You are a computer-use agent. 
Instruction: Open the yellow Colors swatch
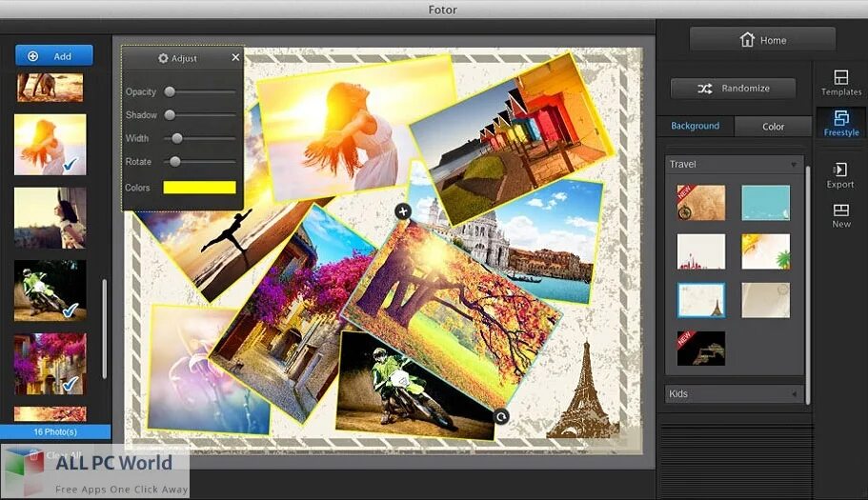coord(199,188)
